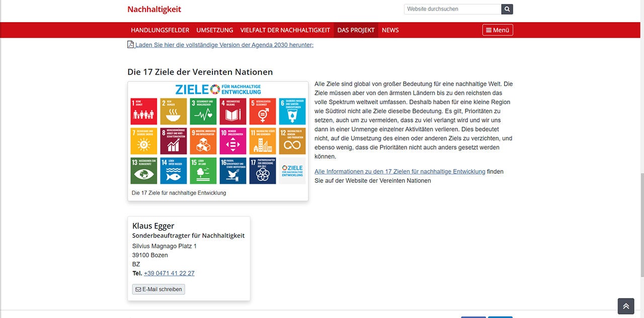Open the hamburger Menü button

[498, 30]
